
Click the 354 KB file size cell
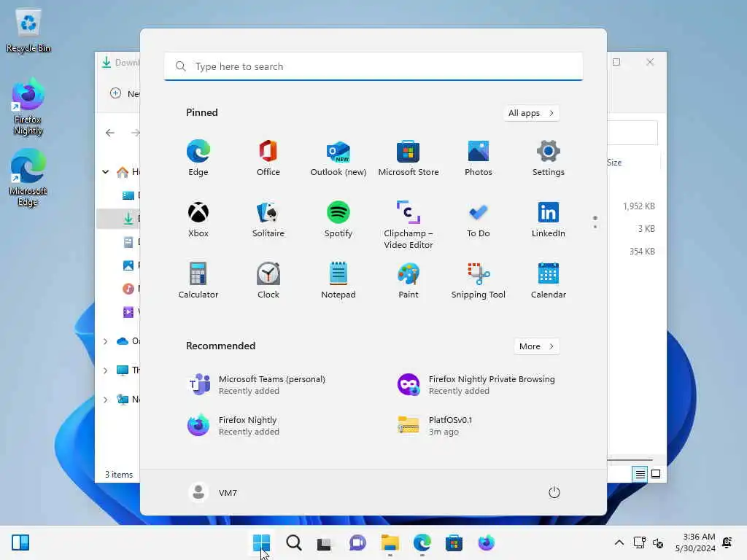(642, 252)
